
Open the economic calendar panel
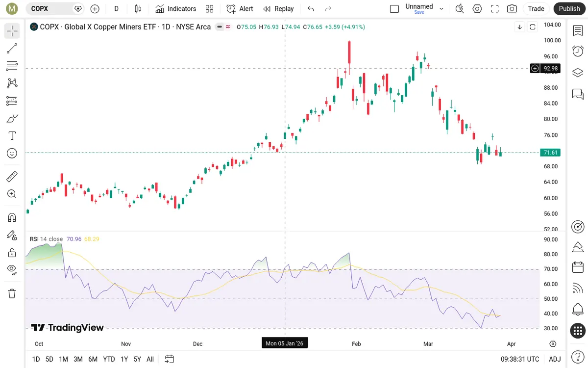(578, 267)
